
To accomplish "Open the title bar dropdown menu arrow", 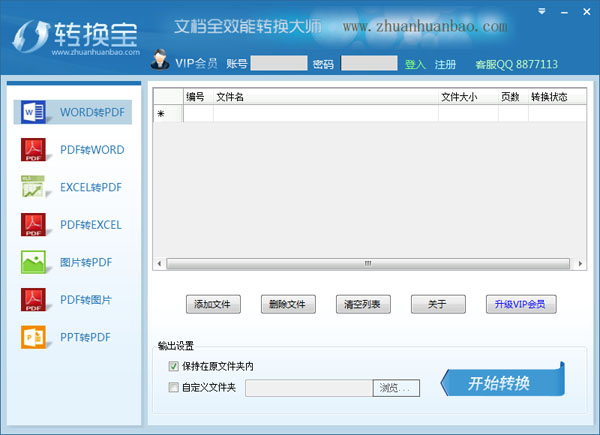I will (541, 11).
